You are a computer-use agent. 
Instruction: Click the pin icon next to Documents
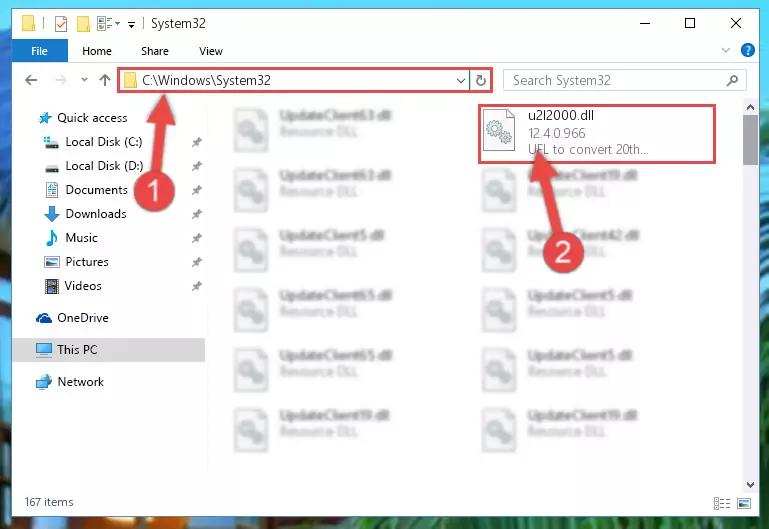[x=197, y=190]
